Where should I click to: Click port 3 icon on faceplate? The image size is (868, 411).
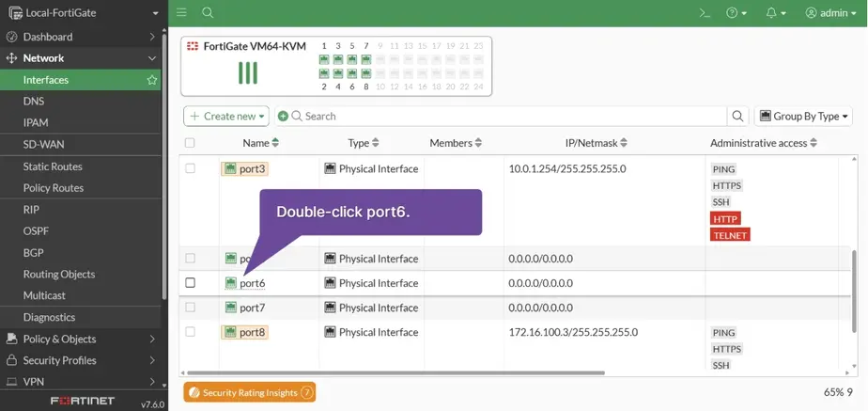tap(337, 59)
